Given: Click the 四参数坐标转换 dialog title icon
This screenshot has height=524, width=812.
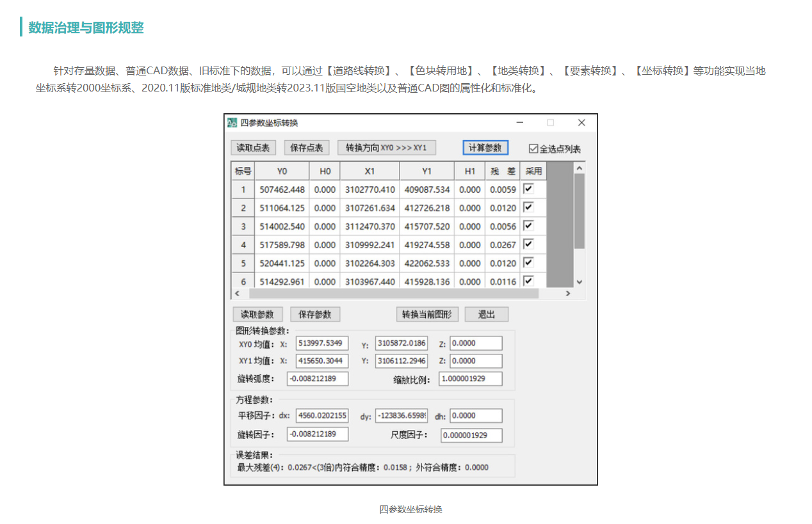Looking at the screenshot, I should [232, 123].
